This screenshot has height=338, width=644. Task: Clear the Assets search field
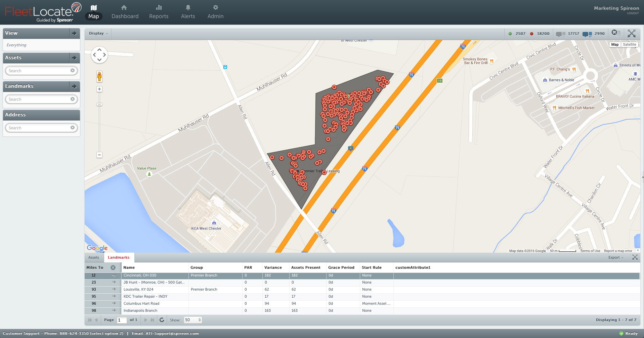pyautogui.click(x=73, y=71)
